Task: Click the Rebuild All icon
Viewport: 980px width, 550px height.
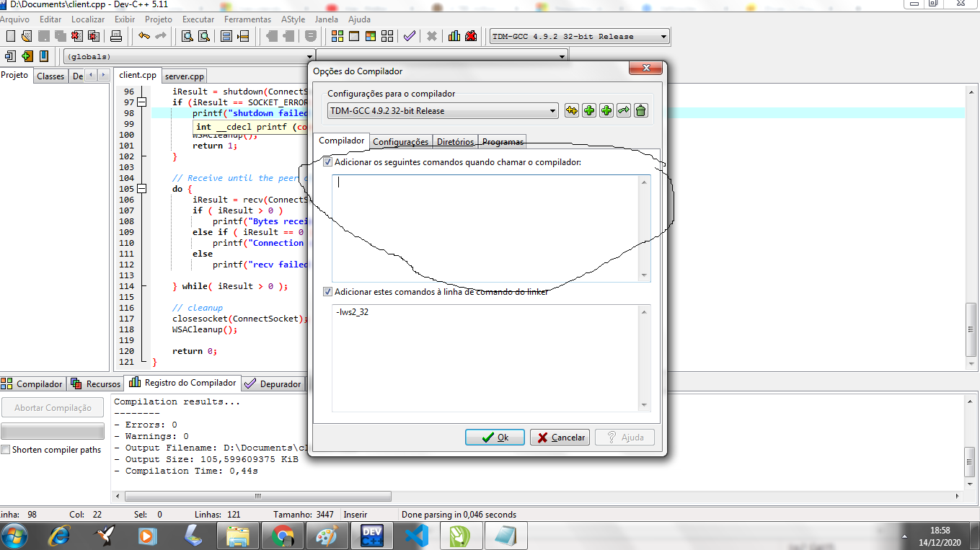Action: [387, 36]
